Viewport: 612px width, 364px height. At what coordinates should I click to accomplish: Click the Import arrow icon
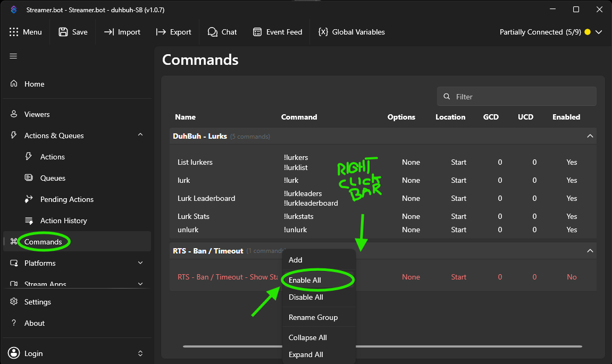click(109, 32)
